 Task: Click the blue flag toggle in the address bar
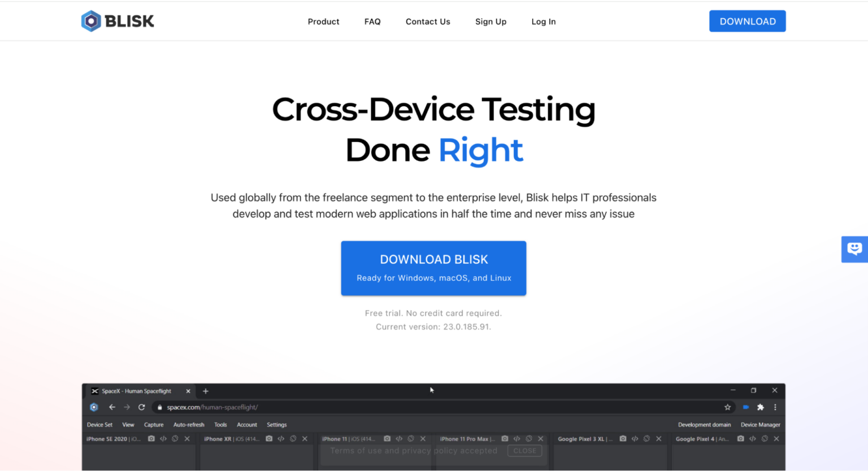tap(745, 407)
